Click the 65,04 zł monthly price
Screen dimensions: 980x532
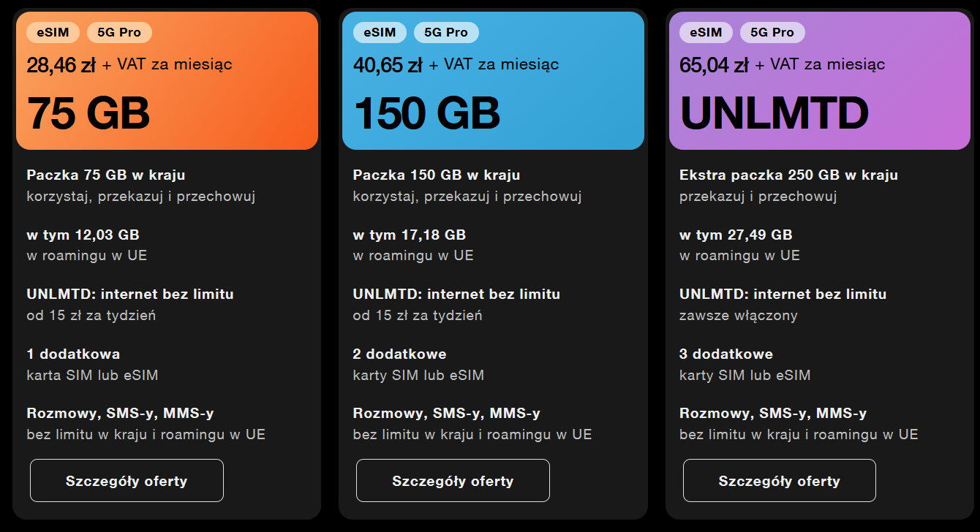point(714,65)
